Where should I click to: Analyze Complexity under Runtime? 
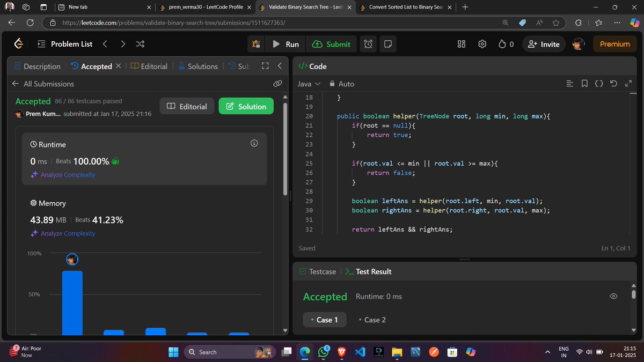tap(63, 175)
